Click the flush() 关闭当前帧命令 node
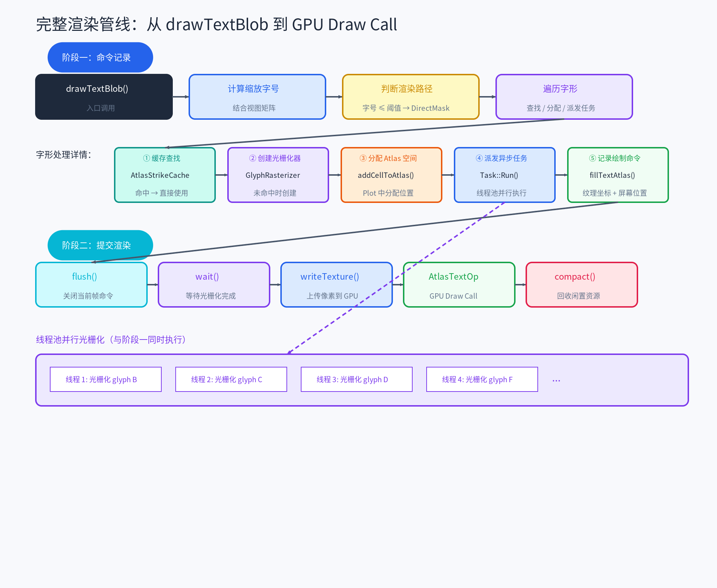Screen dimensions: 717x588 click(91, 285)
